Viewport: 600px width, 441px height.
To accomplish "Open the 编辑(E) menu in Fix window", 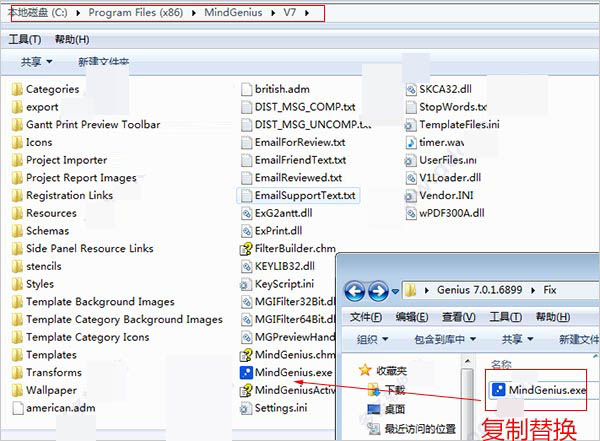I will click(x=412, y=317).
